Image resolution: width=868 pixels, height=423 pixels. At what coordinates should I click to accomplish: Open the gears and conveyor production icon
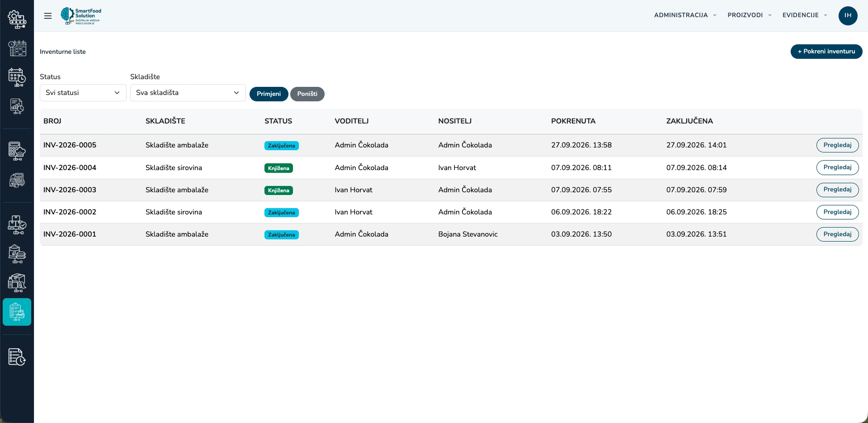click(x=17, y=19)
